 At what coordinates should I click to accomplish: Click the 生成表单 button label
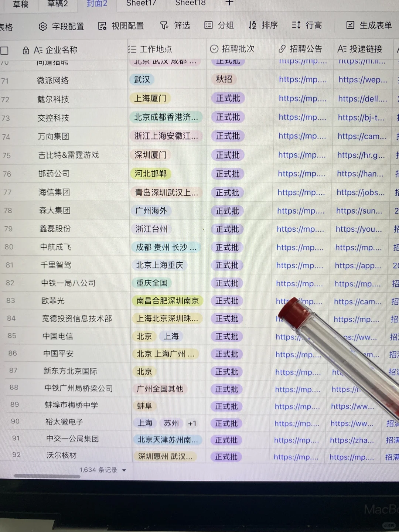(376, 25)
